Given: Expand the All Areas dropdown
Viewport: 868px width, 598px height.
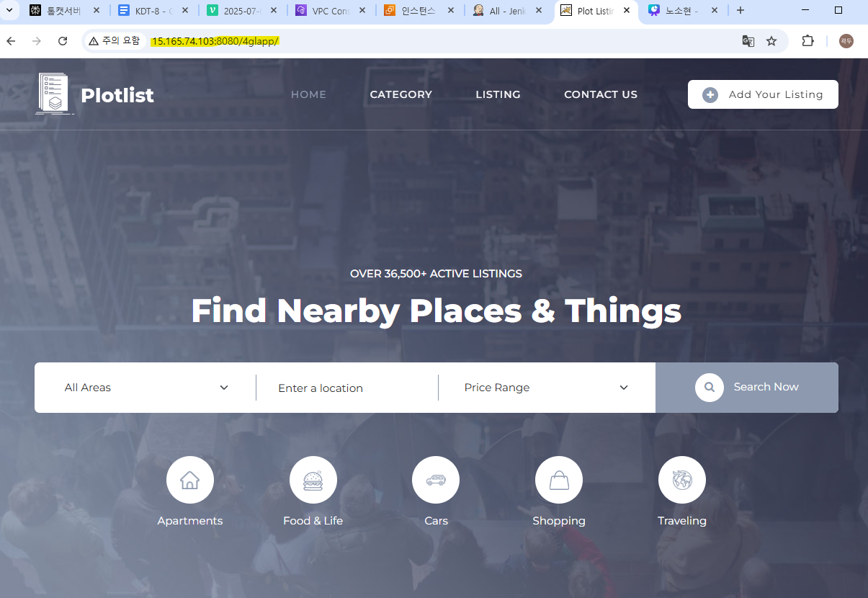Looking at the screenshot, I should [146, 388].
